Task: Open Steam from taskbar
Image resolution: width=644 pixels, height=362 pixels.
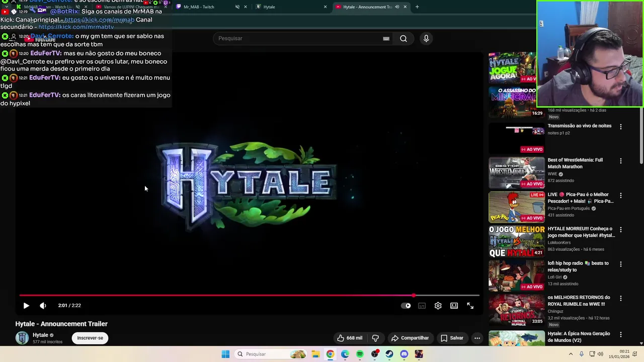Action: click(389, 354)
